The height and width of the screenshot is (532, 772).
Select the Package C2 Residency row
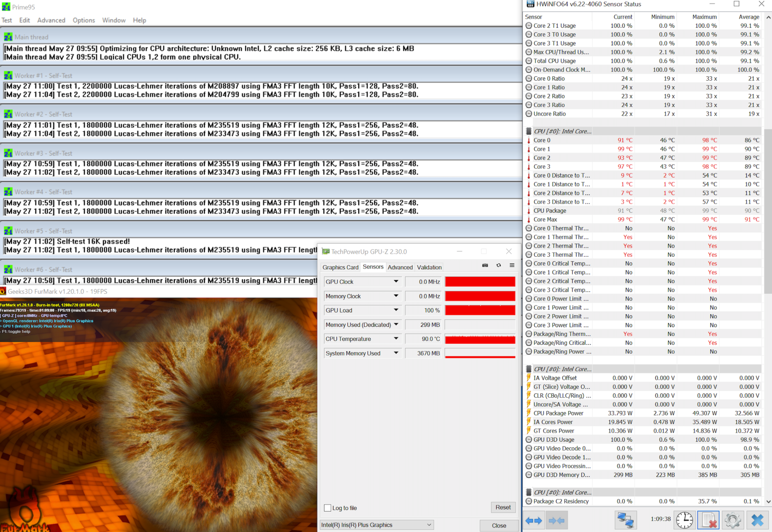click(x=643, y=501)
